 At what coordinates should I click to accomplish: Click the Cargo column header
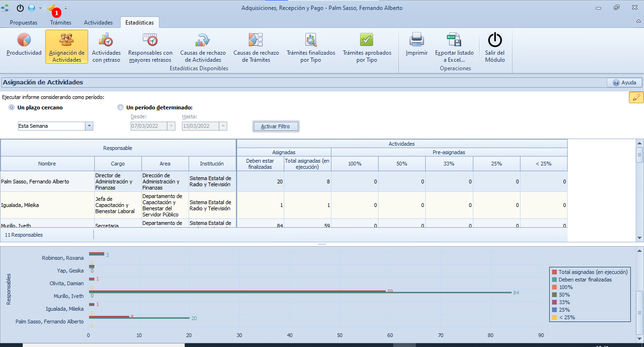(x=118, y=164)
